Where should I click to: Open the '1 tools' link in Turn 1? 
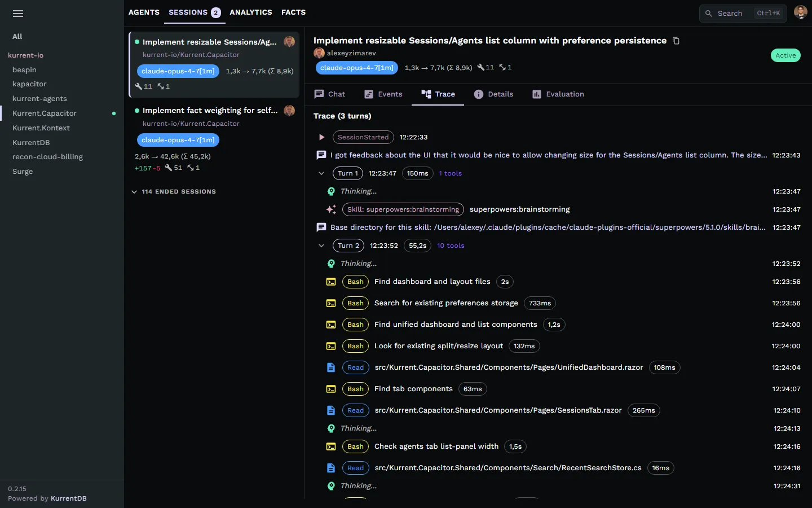[x=450, y=173]
